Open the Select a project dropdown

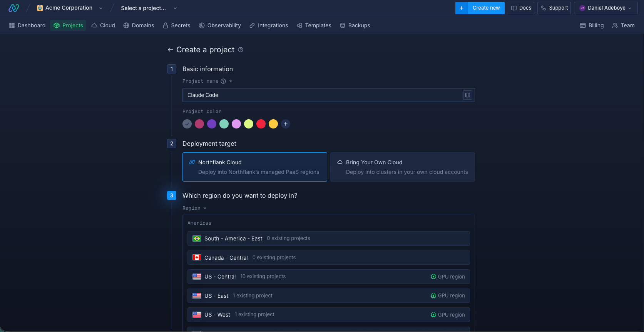(149, 8)
